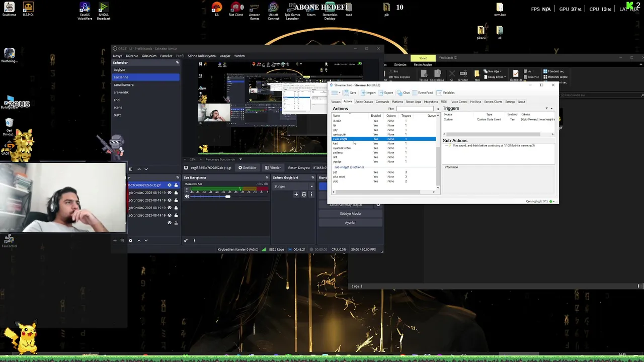Click the Triggers help question mark
Viewport: 644px width, 362px height.
547,109
